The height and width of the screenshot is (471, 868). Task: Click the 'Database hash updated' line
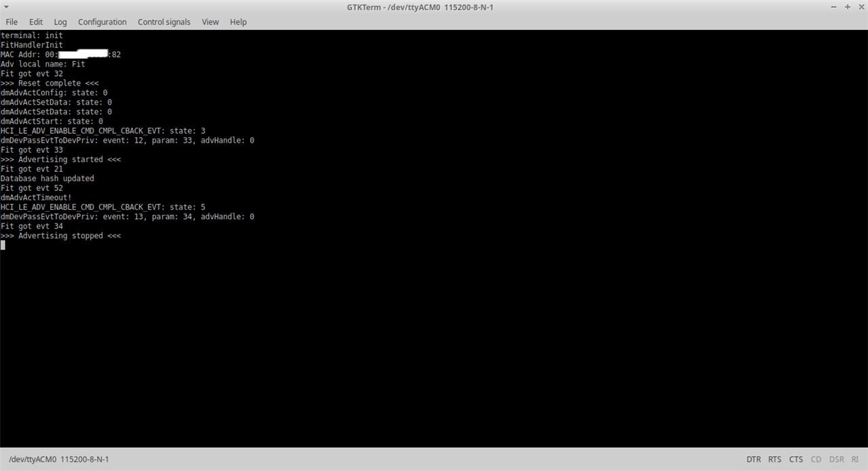(47, 178)
